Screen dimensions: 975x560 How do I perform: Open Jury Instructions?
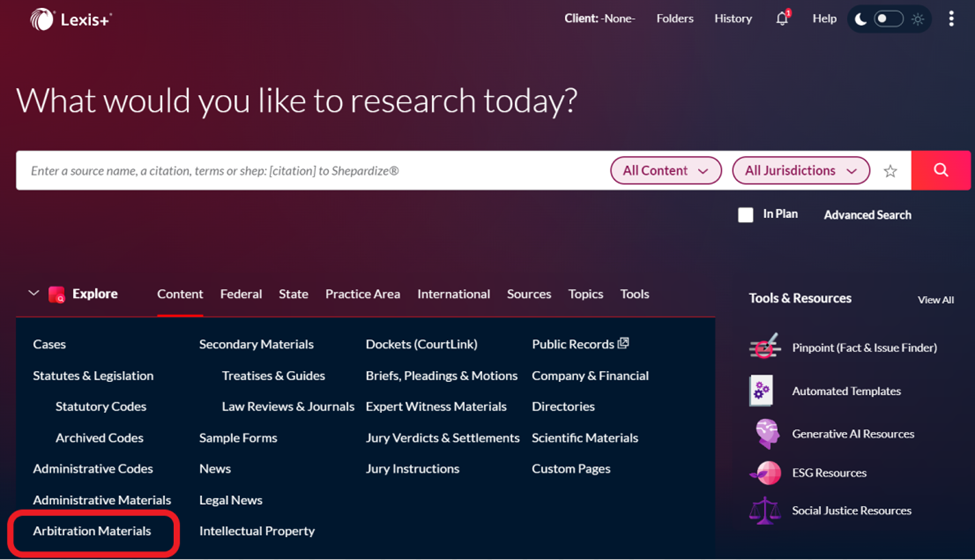click(x=412, y=469)
